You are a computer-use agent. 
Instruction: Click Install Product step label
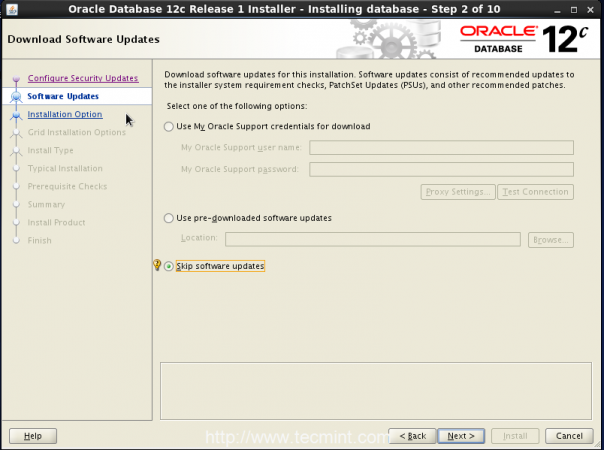[x=57, y=222]
